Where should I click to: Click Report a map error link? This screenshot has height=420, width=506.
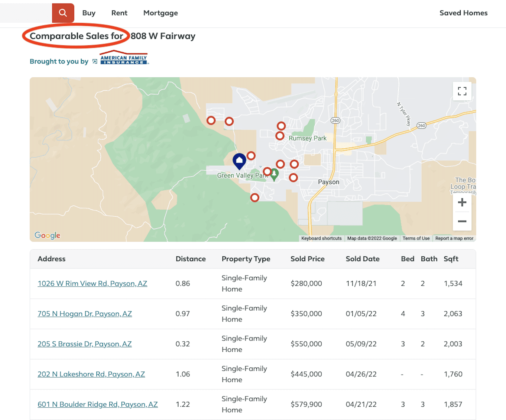tap(454, 238)
